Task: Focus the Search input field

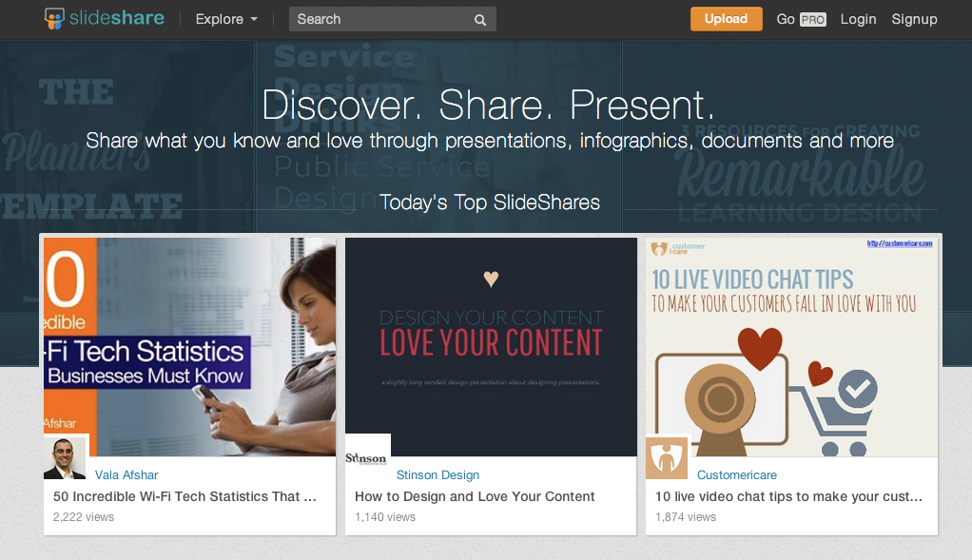Action: pyautogui.click(x=393, y=19)
